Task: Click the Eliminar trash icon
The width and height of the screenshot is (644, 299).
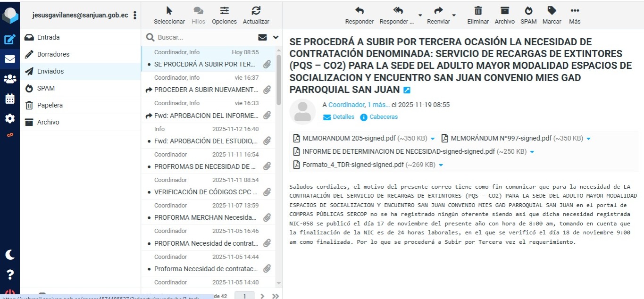Action: coord(478,15)
